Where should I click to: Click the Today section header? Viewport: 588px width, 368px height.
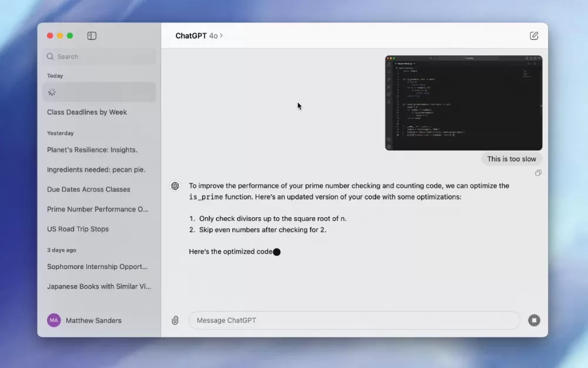click(55, 76)
